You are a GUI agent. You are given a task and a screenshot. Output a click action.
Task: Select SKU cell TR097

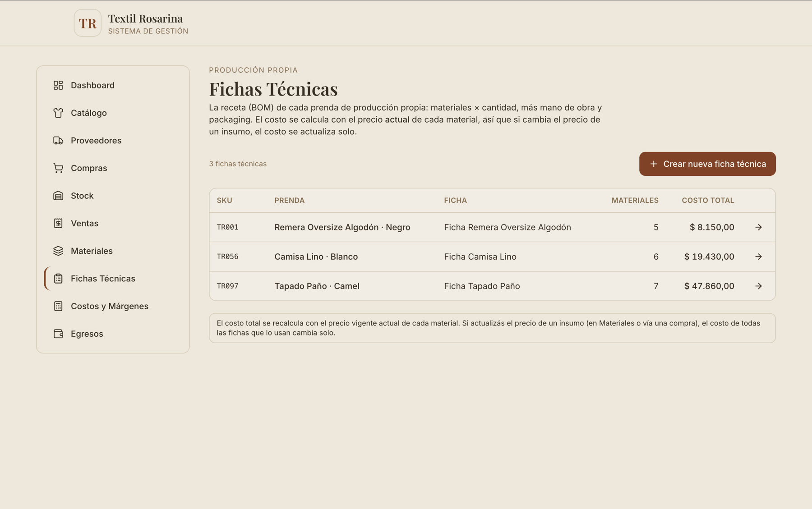click(x=227, y=286)
